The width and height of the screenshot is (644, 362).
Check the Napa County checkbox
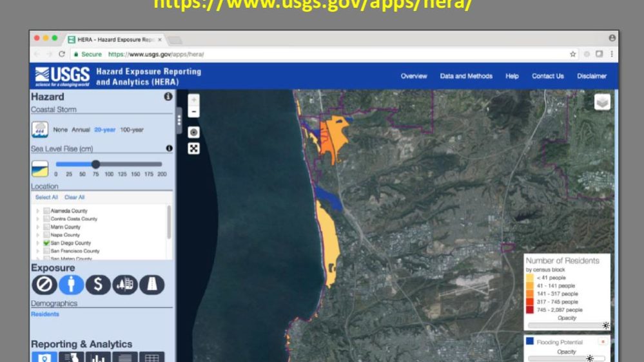pyautogui.click(x=46, y=234)
